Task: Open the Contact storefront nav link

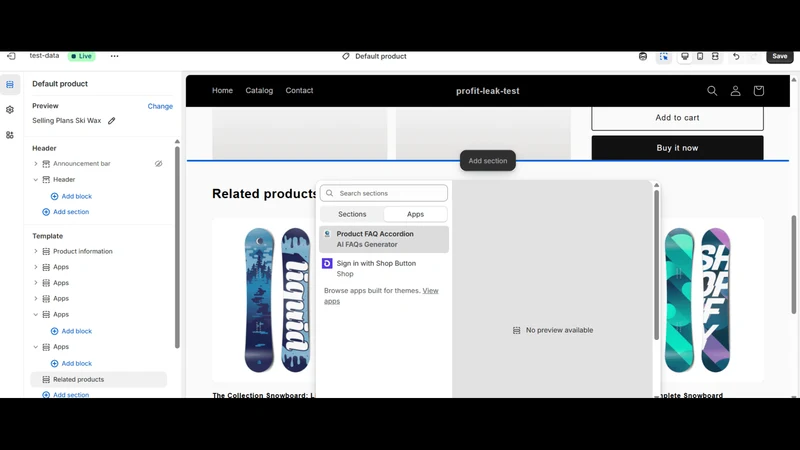Action: coord(299,90)
